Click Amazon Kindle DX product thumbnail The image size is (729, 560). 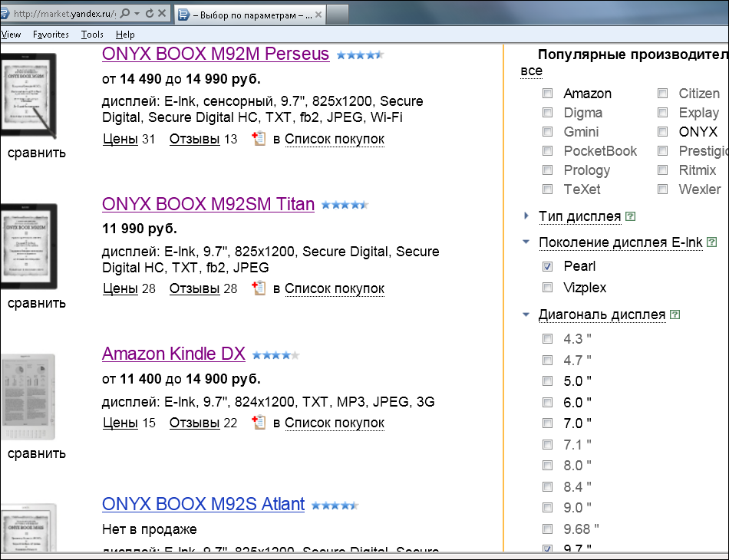[28, 397]
